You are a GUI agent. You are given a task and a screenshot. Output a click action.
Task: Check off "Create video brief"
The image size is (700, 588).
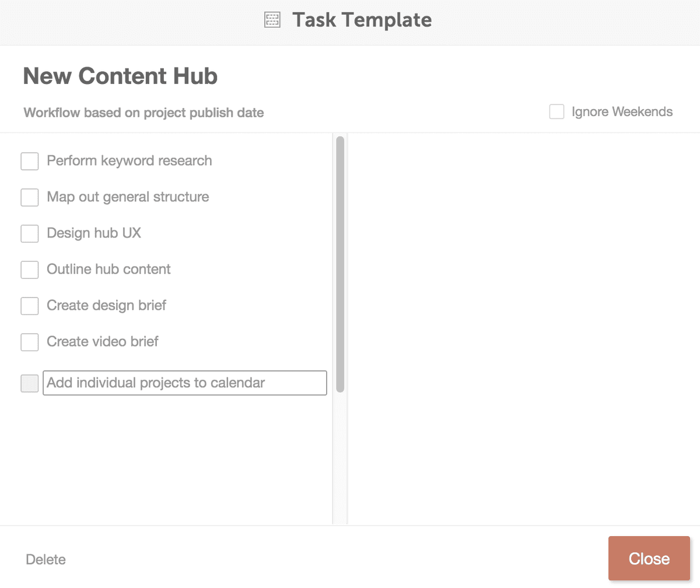tap(29, 342)
